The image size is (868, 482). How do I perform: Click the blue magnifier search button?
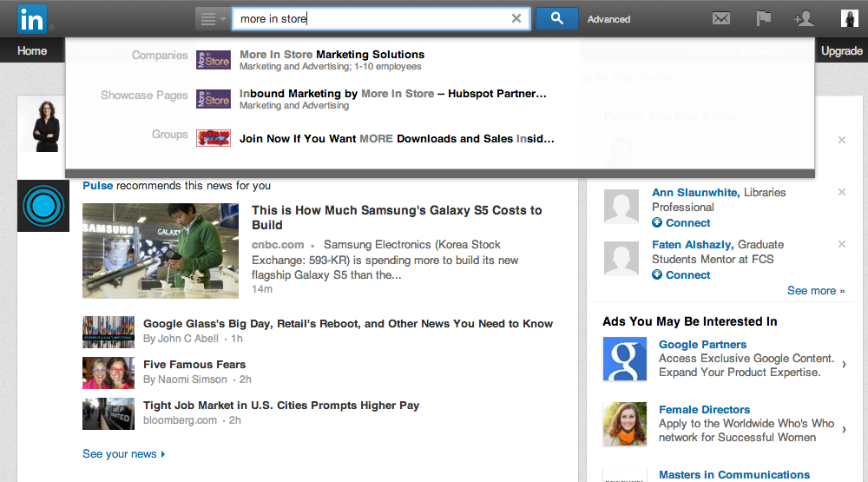point(557,19)
